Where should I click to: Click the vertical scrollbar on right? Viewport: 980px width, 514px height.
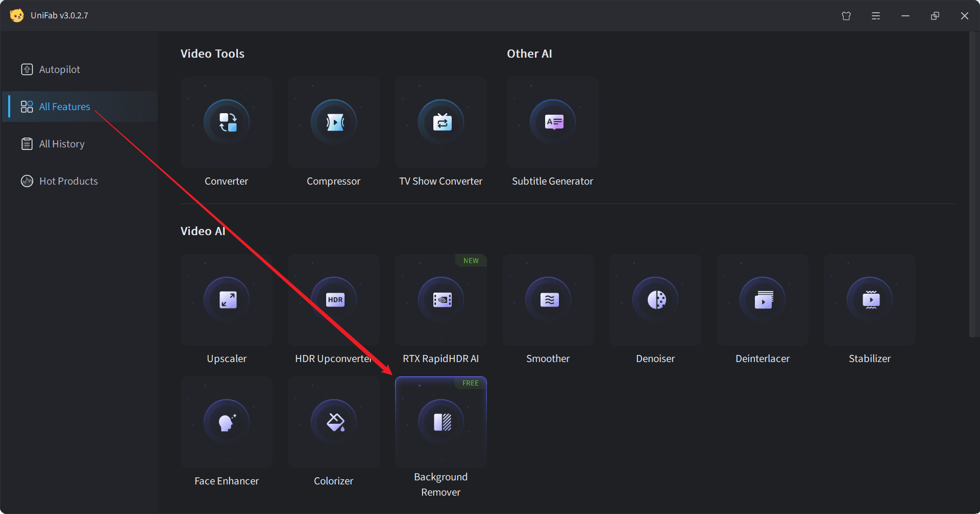(972, 184)
